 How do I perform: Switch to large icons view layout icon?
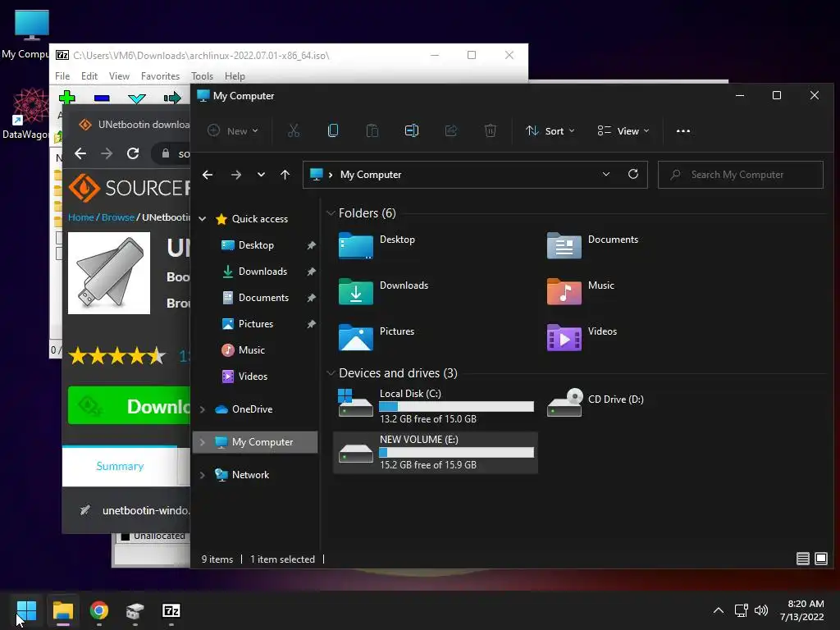coord(820,559)
